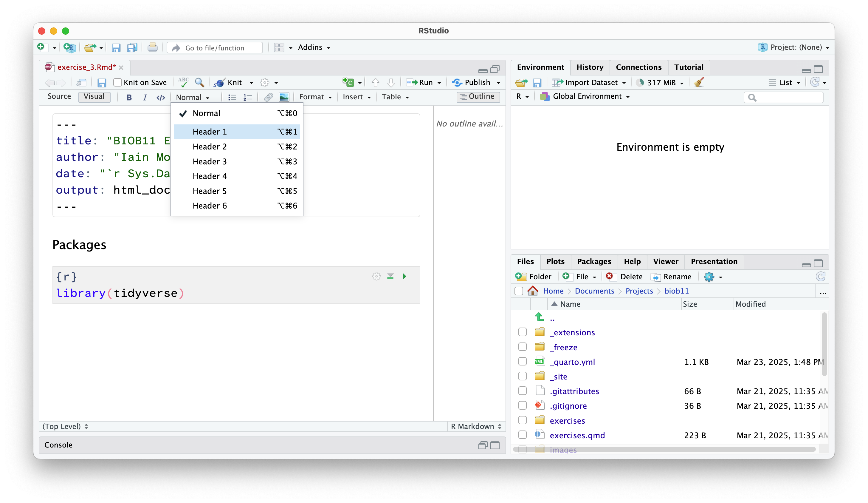Click the broom clear environment icon
Image resolution: width=868 pixels, height=503 pixels.
coord(698,83)
